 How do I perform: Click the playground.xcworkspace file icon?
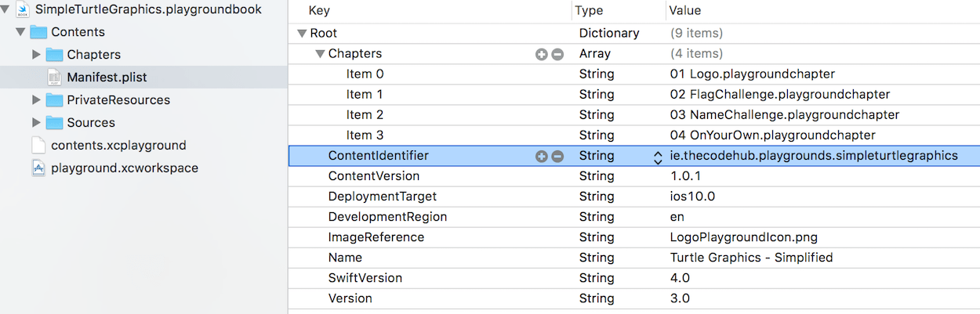tap(38, 168)
